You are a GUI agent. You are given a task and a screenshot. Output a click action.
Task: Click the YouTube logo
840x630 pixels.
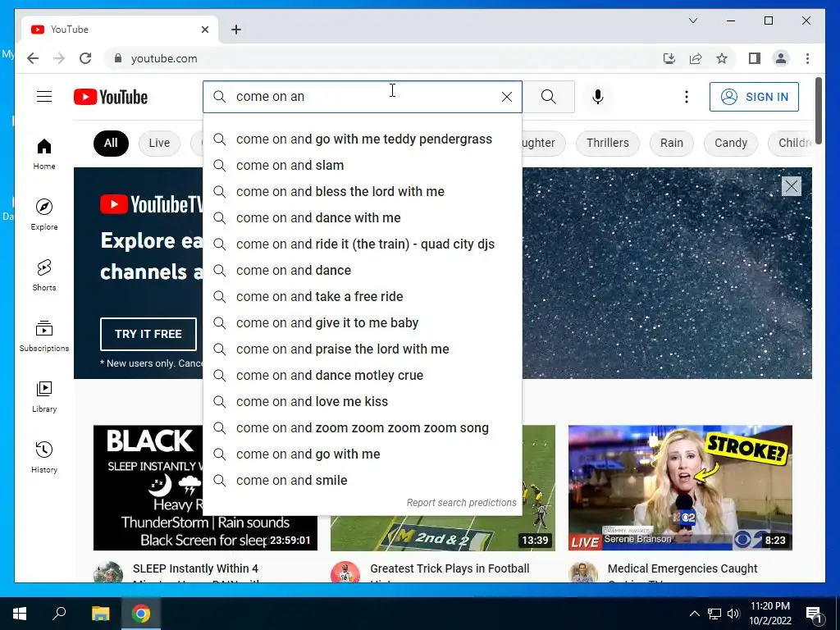pos(111,97)
